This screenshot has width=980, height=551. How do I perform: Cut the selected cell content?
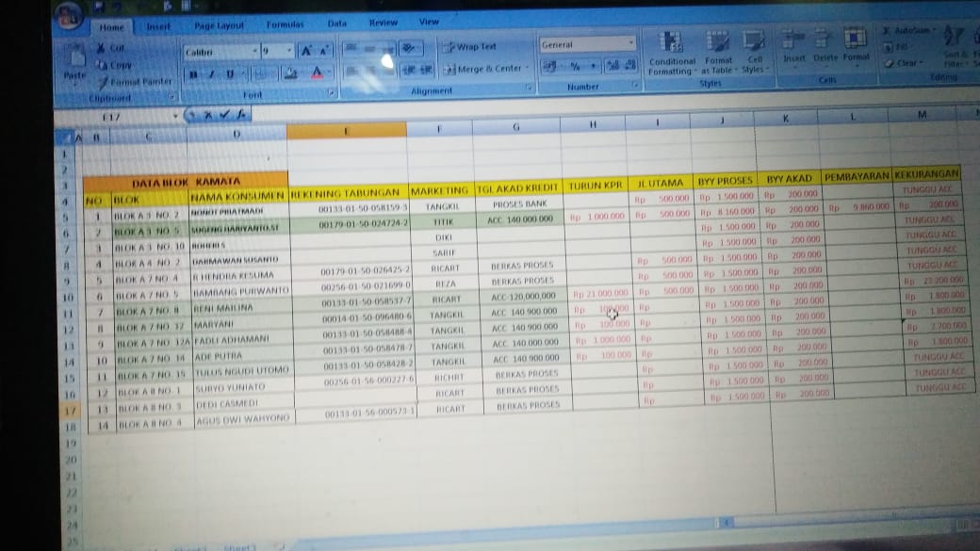(x=110, y=47)
